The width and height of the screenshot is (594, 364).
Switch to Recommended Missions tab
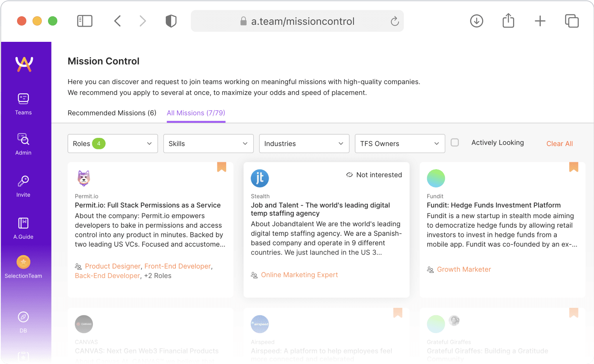(112, 113)
